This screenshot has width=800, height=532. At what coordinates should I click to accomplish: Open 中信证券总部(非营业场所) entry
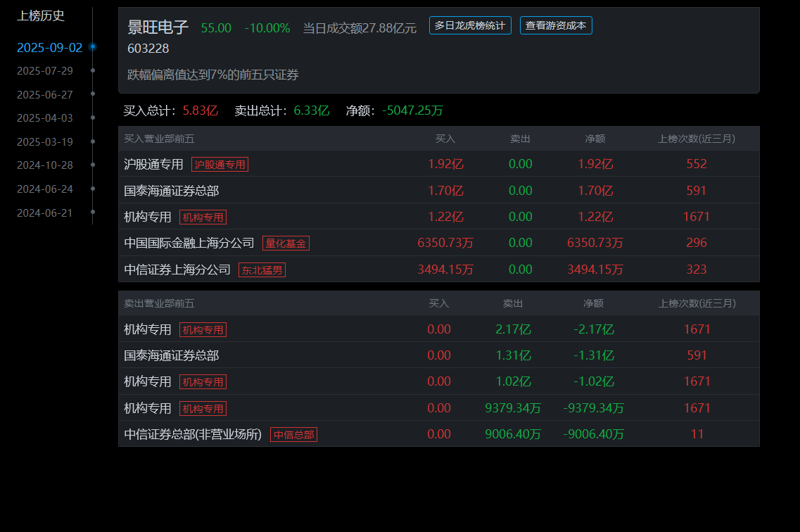tap(193, 434)
